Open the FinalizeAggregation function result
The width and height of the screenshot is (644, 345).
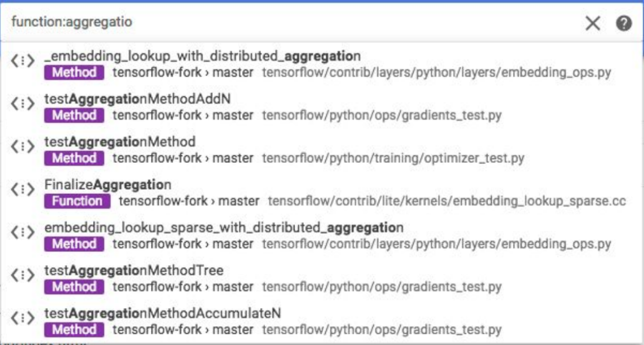[x=108, y=185]
